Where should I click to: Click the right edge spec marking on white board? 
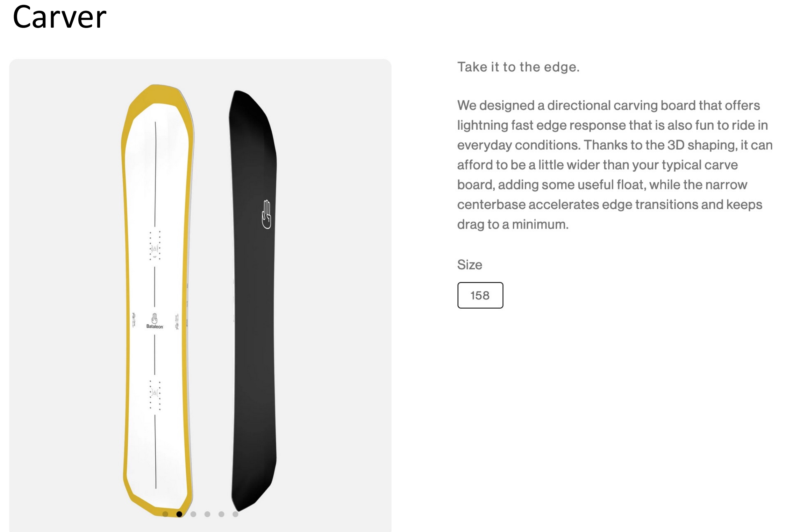pyautogui.click(x=177, y=322)
